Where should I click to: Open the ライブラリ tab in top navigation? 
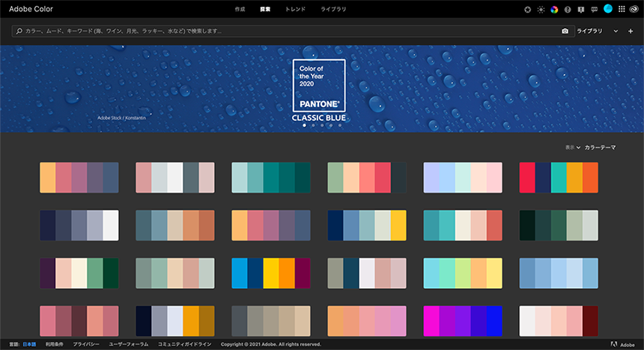[x=333, y=9]
